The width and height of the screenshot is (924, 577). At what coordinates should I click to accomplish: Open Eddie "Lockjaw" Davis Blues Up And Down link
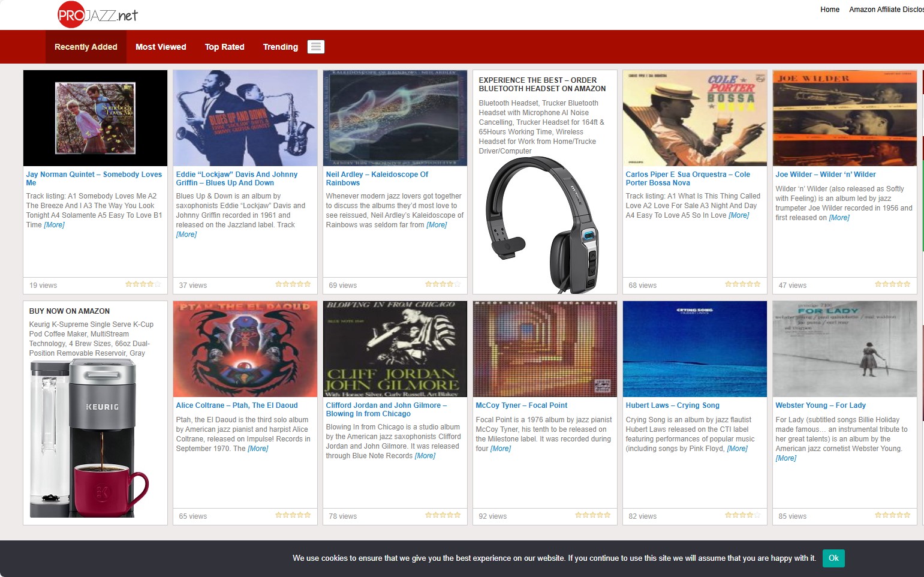(237, 179)
